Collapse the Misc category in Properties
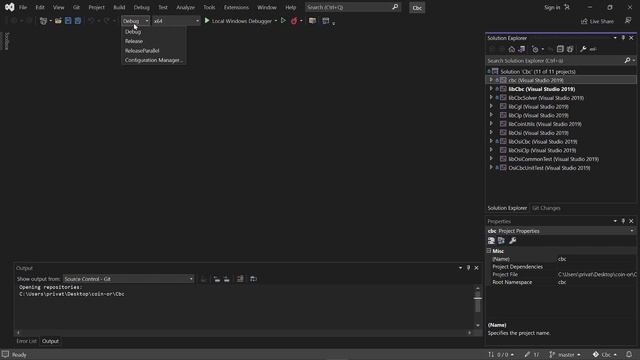Viewport: 640px width, 360px height. click(x=489, y=251)
